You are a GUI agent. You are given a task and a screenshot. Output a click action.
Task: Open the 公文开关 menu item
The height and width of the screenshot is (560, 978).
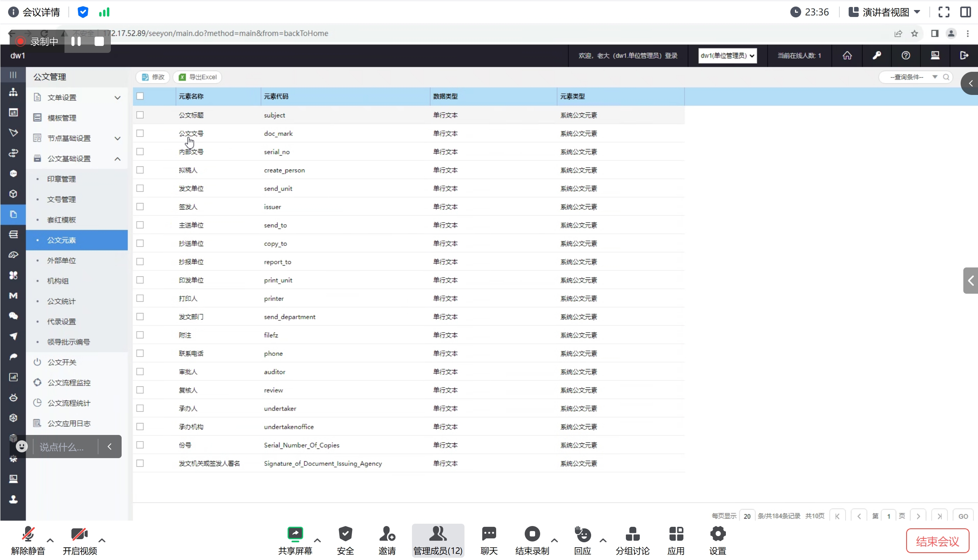62,362
